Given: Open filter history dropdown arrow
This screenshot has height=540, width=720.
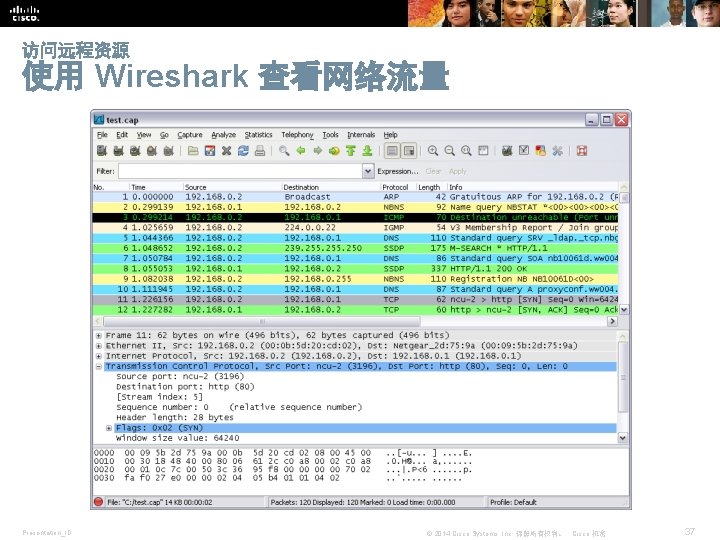Looking at the screenshot, I should pyautogui.click(x=368, y=171).
